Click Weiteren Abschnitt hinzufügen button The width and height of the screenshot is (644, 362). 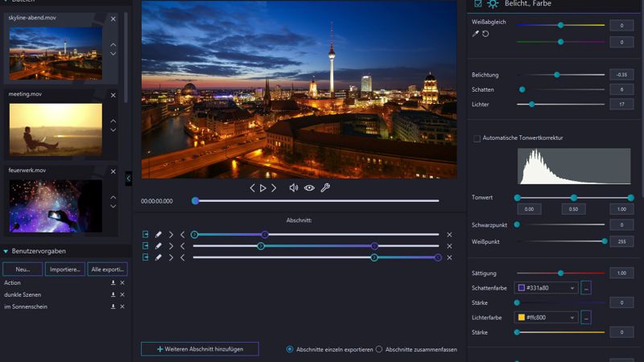[x=200, y=349]
